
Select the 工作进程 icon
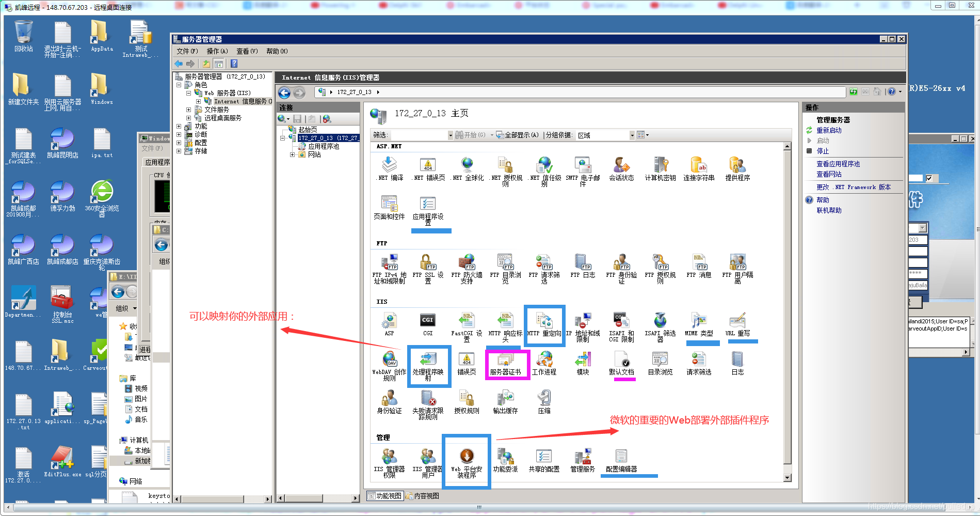tap(544, 364)
